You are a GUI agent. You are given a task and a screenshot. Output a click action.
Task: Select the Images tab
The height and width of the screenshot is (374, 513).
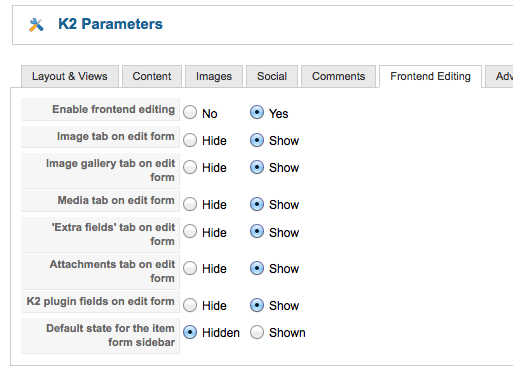(x=214, y=76)
